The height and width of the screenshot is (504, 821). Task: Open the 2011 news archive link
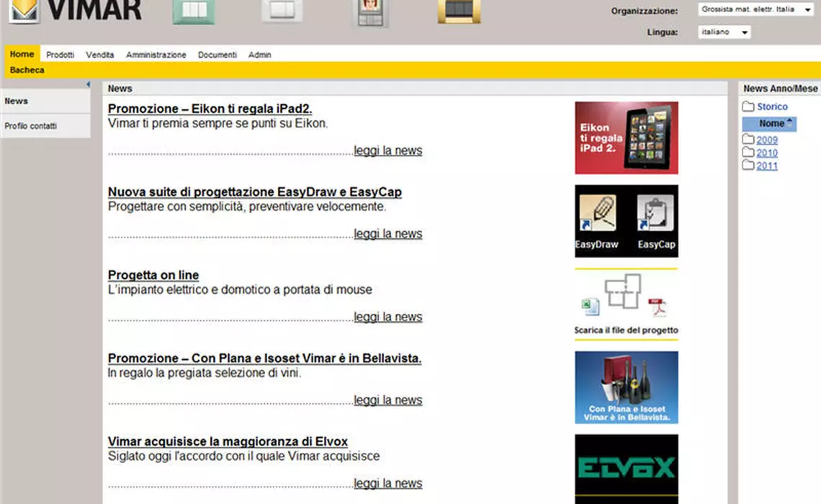tap(767, 166)
